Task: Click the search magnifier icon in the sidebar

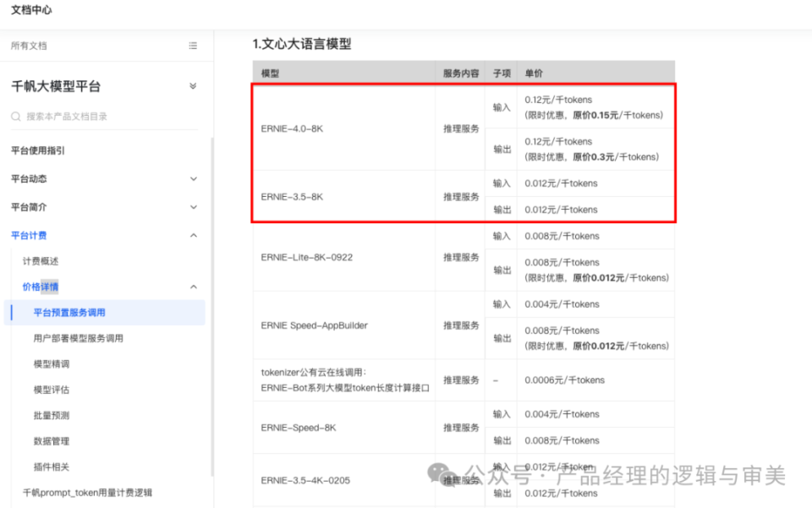Action: (x=17, y=116)
